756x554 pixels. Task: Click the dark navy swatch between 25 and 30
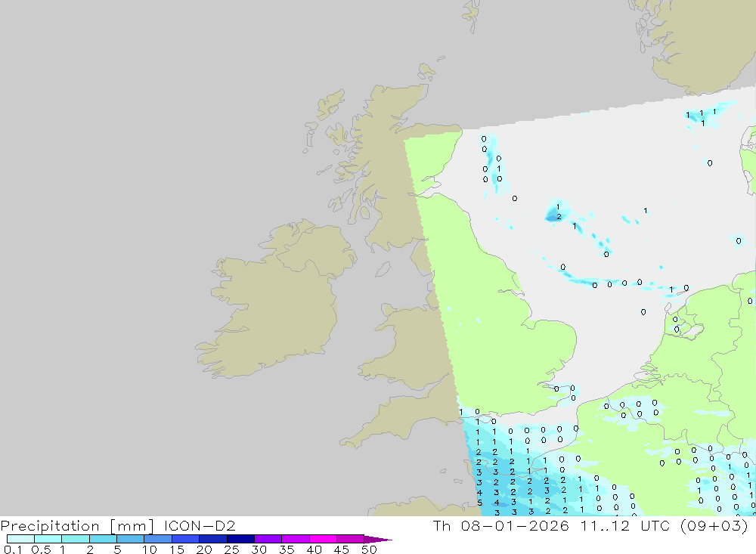pyautogui.click(x=240, y=539)
